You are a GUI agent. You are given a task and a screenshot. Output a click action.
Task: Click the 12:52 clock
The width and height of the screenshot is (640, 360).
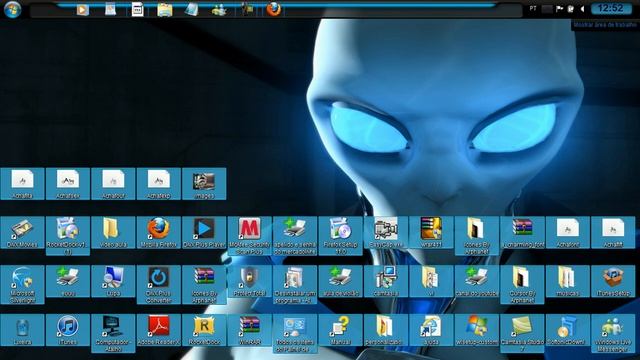tap(611, 8)
